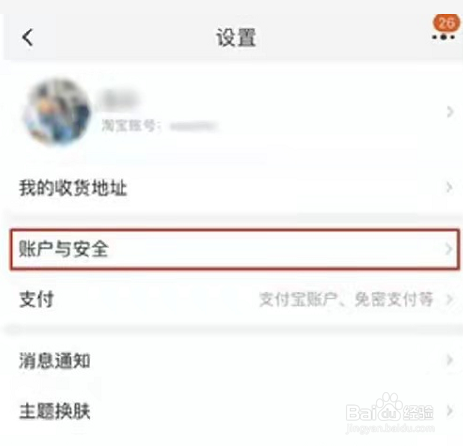Expand the chevron beside 我的收货地址
463x446 pixels.
449,188
